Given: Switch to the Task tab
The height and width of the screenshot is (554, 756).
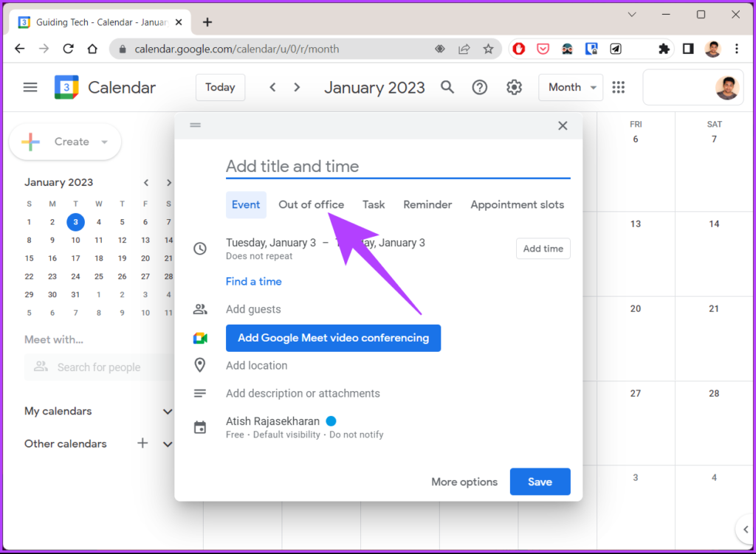Looking at the screenshot, I should 374,205.
